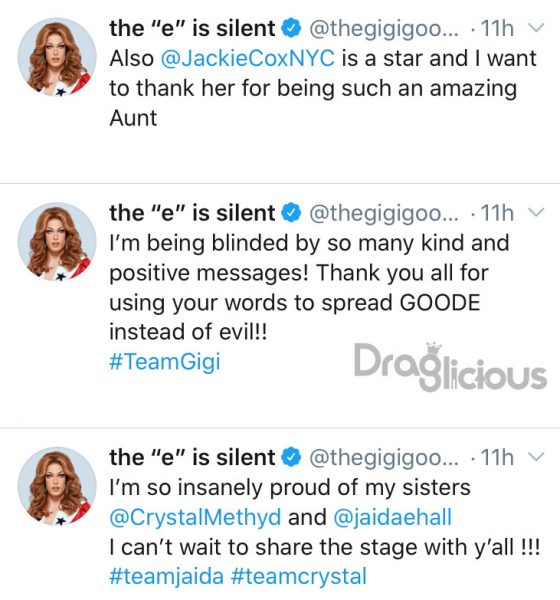
Task: Click the display name on the first tweet
Action: pos(192,29)
